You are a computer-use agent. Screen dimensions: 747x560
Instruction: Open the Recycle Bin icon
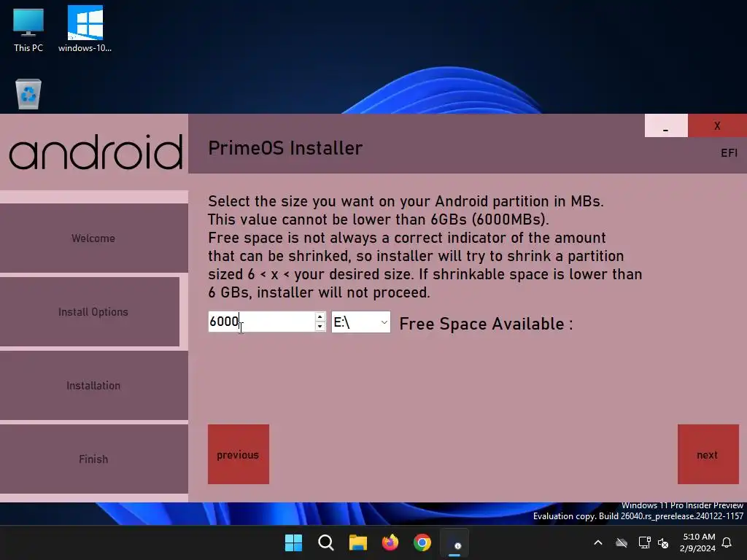tap(28, 94)
